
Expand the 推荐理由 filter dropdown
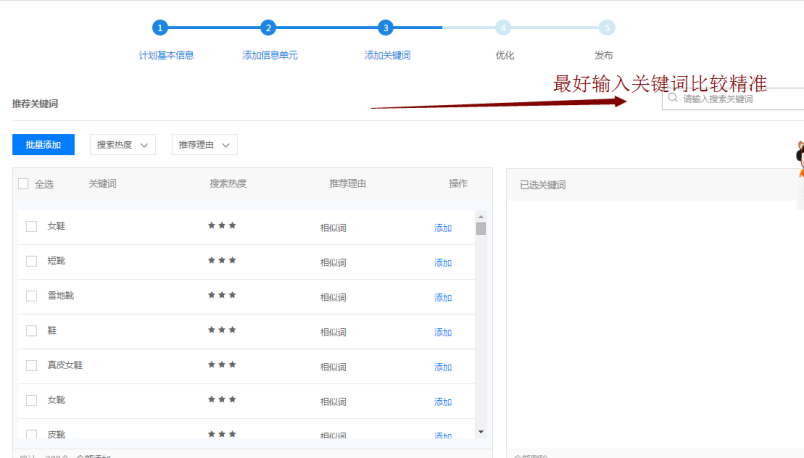(206, 146)
